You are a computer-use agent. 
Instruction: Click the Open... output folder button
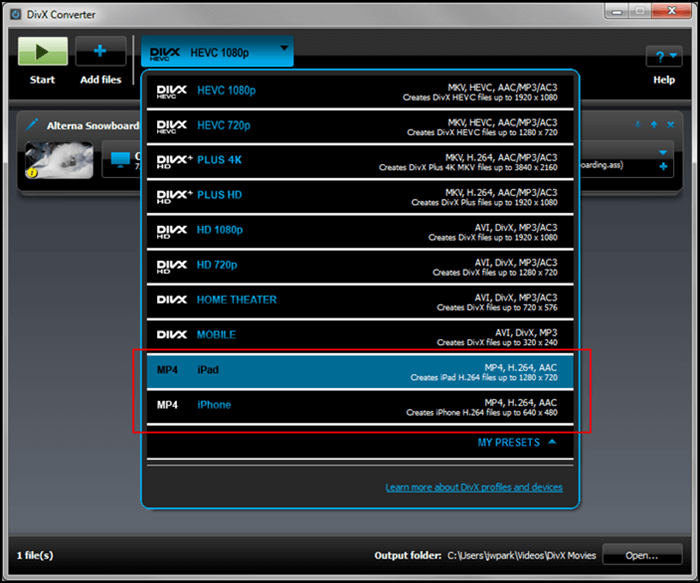click(642, 555)
